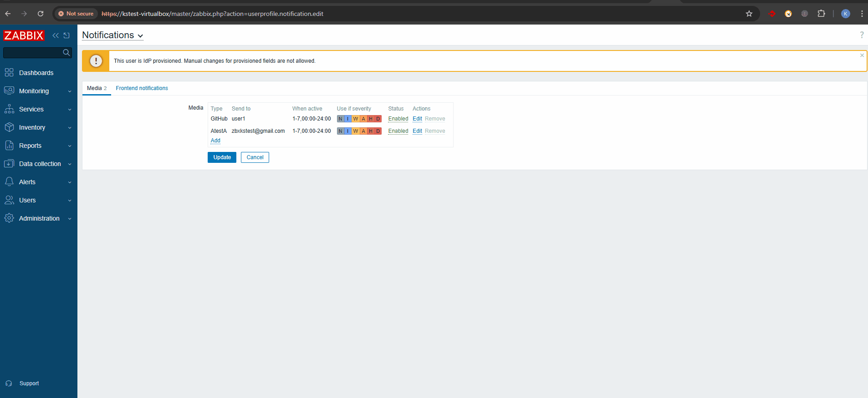Go back using the browser back arrow

[8, 14]
